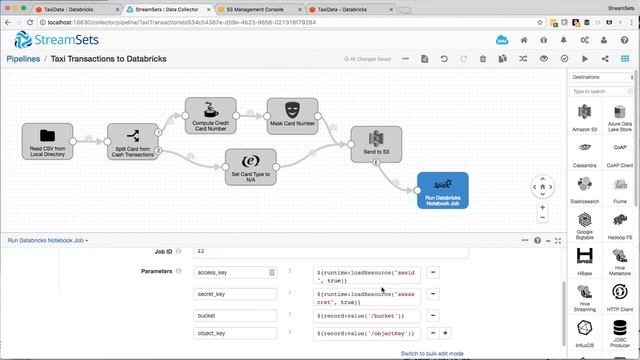Add Flume destination from library
The image size is (640, 360).
click(x=620, y=190)
